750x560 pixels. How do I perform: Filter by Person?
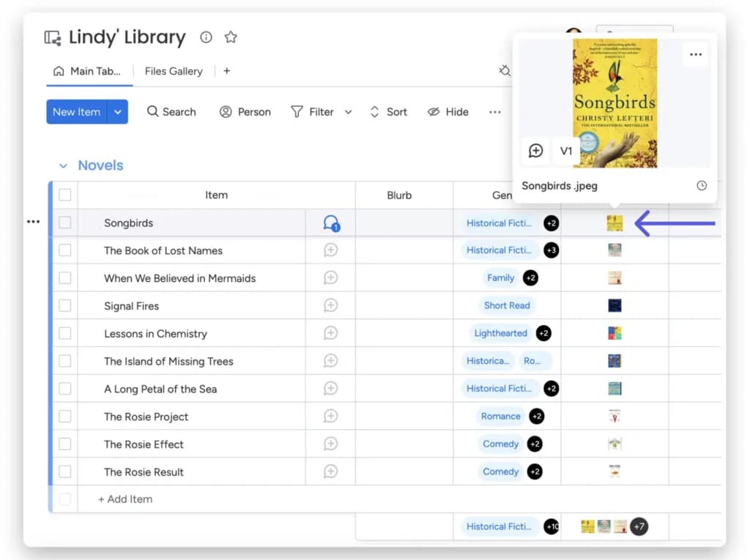click(x=245, y=112)
